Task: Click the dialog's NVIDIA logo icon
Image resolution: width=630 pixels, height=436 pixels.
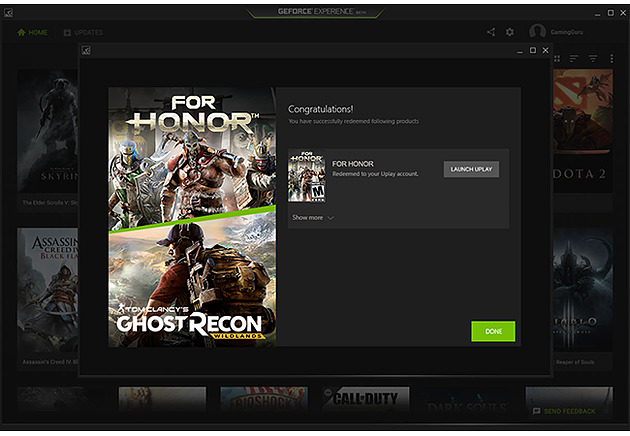Action: click(86, 50)
